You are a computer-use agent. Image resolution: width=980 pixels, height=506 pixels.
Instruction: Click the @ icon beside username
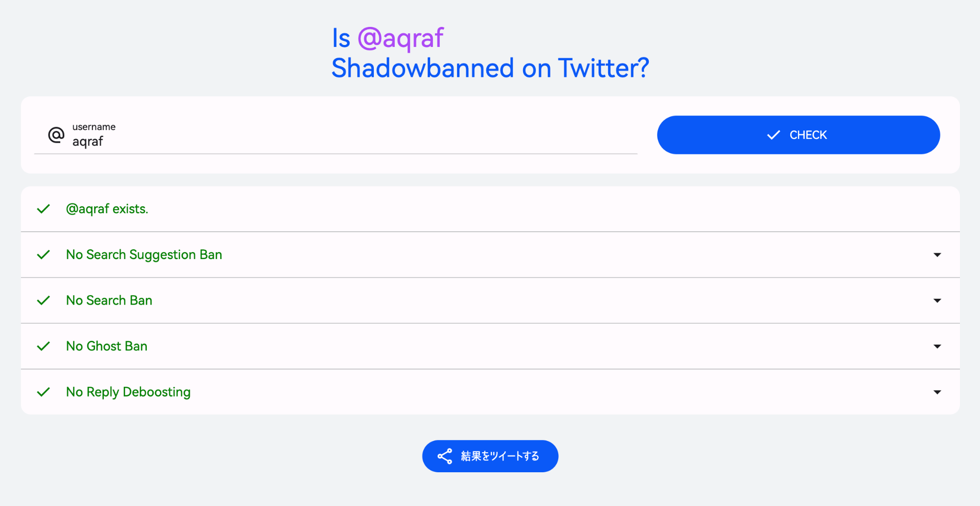[x=56, y=135]
